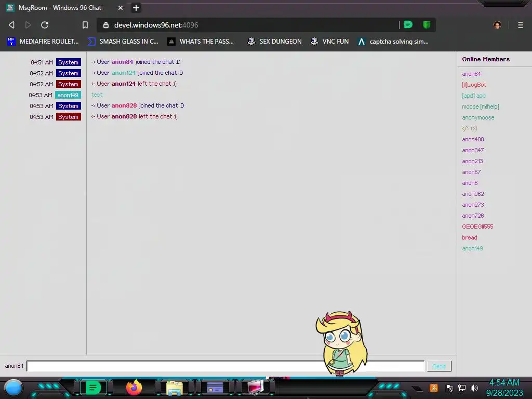Viewport: 532px width, 399px height.
Task: Select anon6 in member list
Action: point(470,183)
